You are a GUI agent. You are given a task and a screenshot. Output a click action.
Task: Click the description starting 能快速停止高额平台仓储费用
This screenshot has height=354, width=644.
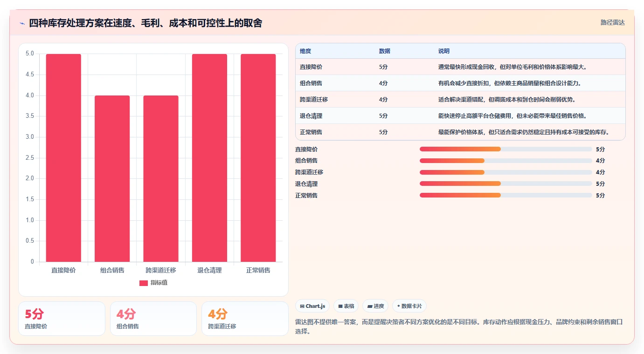point(512,116)
